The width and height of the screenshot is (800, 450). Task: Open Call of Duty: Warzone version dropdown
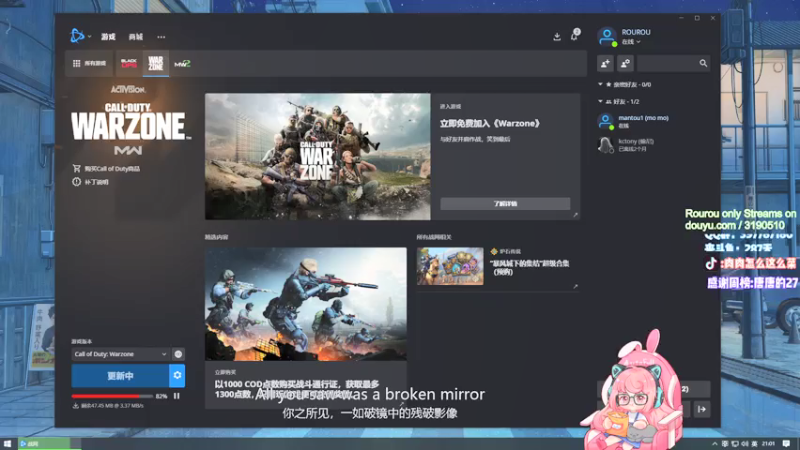click(x=120, y=354)
